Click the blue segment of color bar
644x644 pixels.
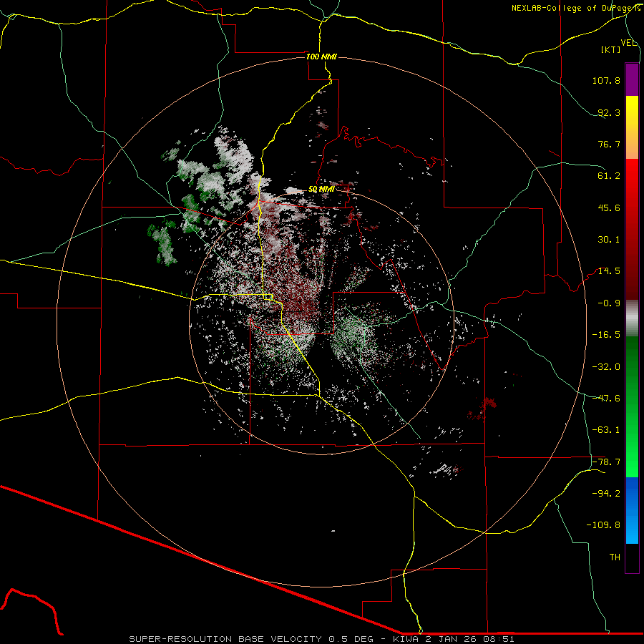click(x=632, y=510)
